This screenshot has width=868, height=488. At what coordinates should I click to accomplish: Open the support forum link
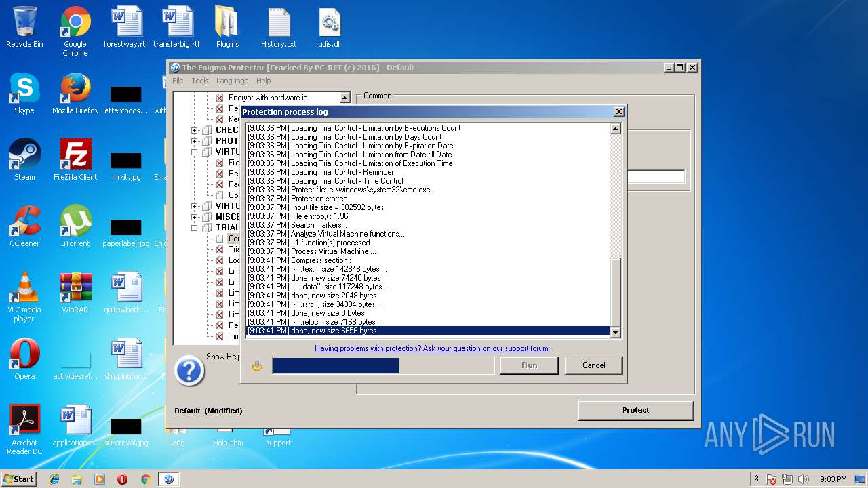(x=432, y=348)
